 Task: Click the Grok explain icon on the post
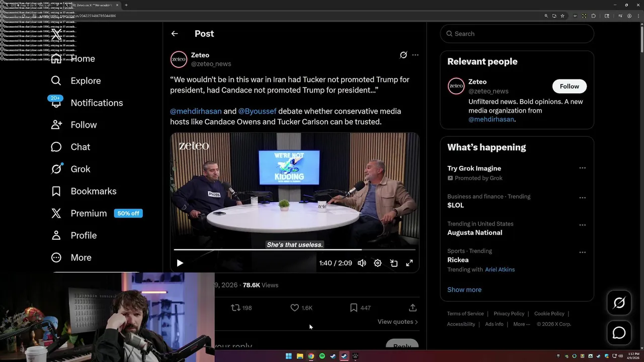tap(403, 55)
